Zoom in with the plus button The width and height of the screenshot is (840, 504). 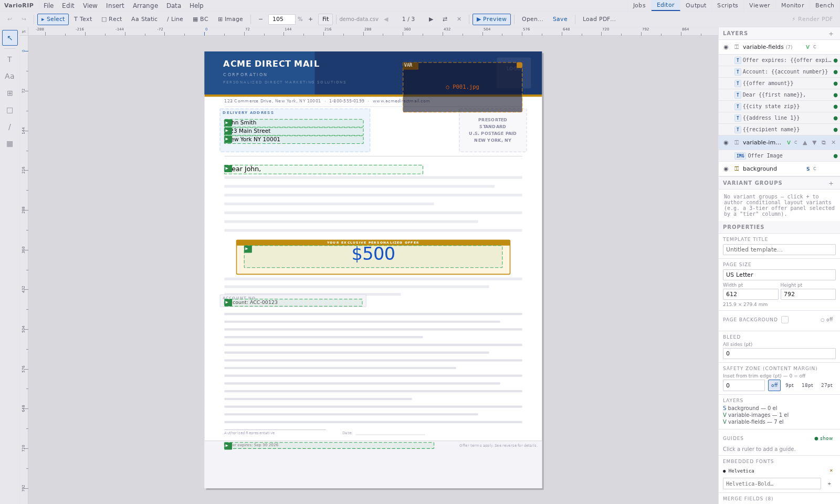click(310, 19)
